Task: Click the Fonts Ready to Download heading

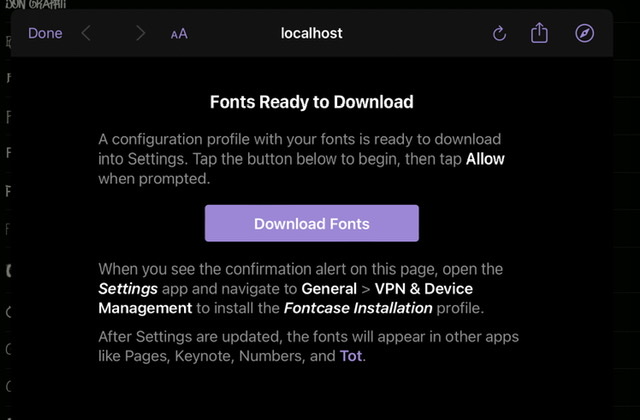Action: [x=311, y=102]
